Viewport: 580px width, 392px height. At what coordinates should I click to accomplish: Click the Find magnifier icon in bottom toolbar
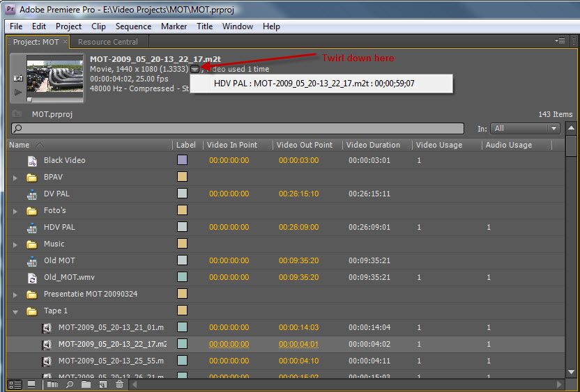click(x=70, y=384)
